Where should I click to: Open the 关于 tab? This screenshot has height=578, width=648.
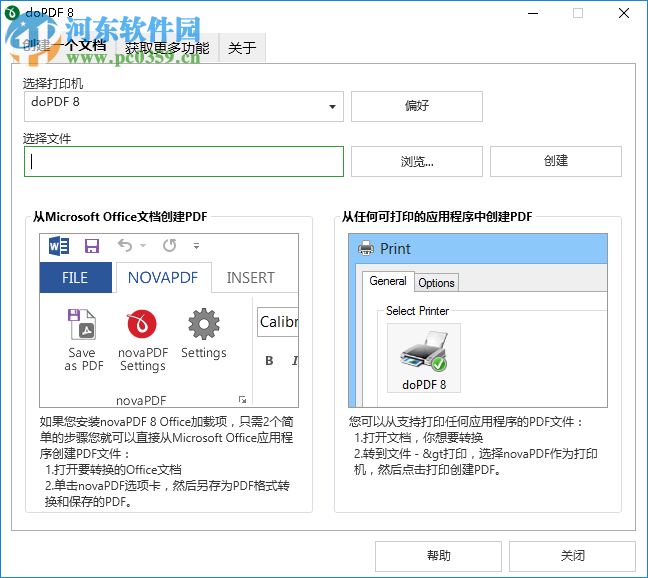(x=242, y=48)
